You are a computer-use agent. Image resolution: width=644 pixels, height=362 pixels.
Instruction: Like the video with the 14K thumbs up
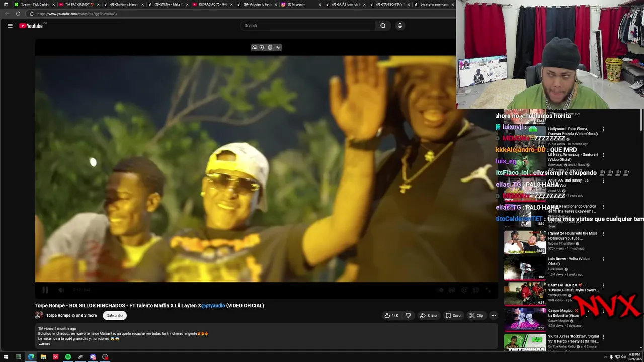[391, 316]
